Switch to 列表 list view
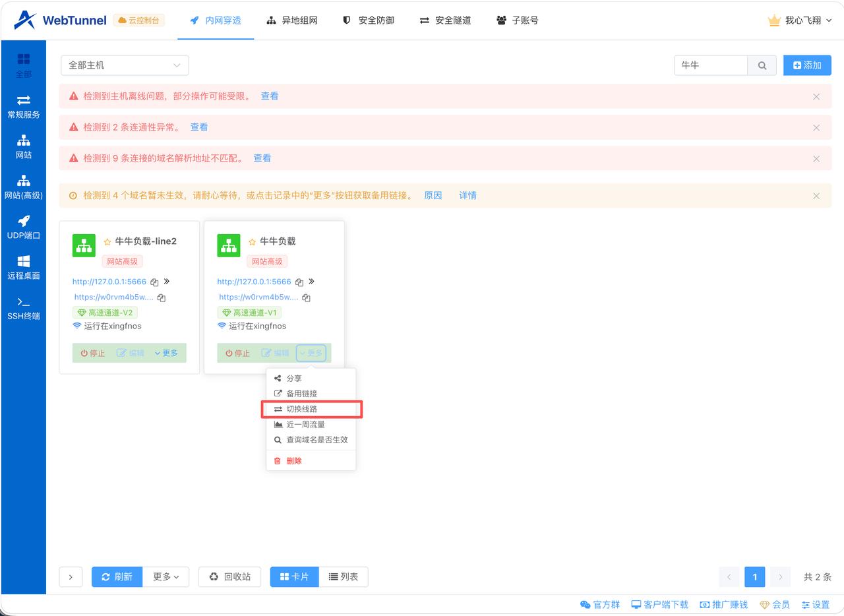This screenshot has width=844, height=616. 342,576
